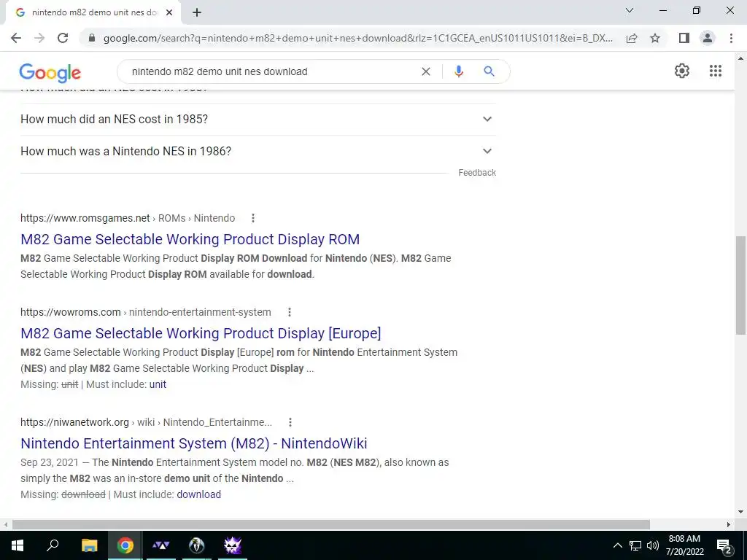This screenshot has width=747, height=560.
Task: Bookmark this page with the star
Action: coord(655,38)
